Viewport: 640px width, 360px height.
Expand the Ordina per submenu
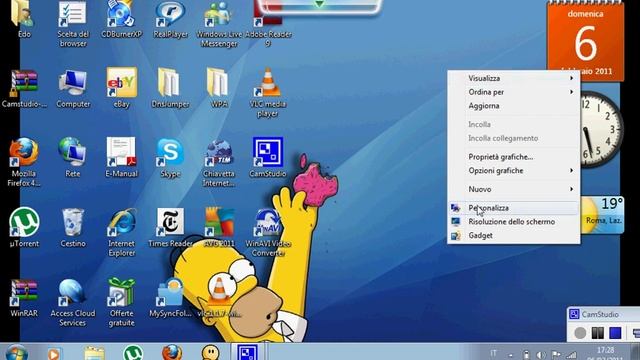click(513, 92)
